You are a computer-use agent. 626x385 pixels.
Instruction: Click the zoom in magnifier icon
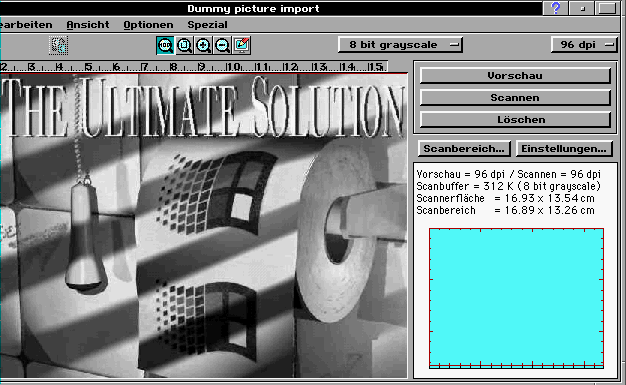[203, 45]
